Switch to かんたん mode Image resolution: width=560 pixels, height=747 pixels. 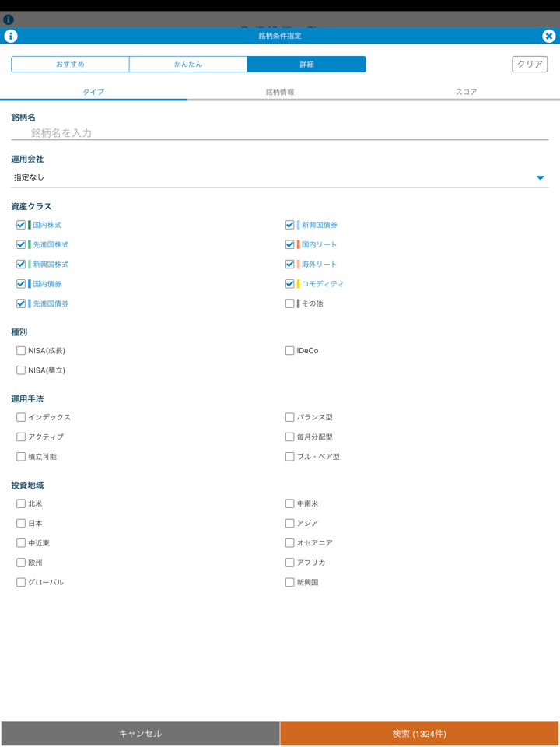click(188, 64)
